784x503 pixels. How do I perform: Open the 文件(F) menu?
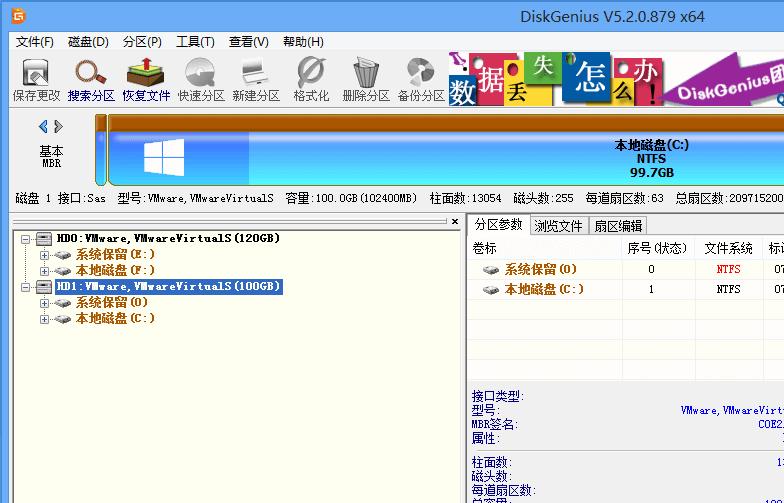point(34,42)
